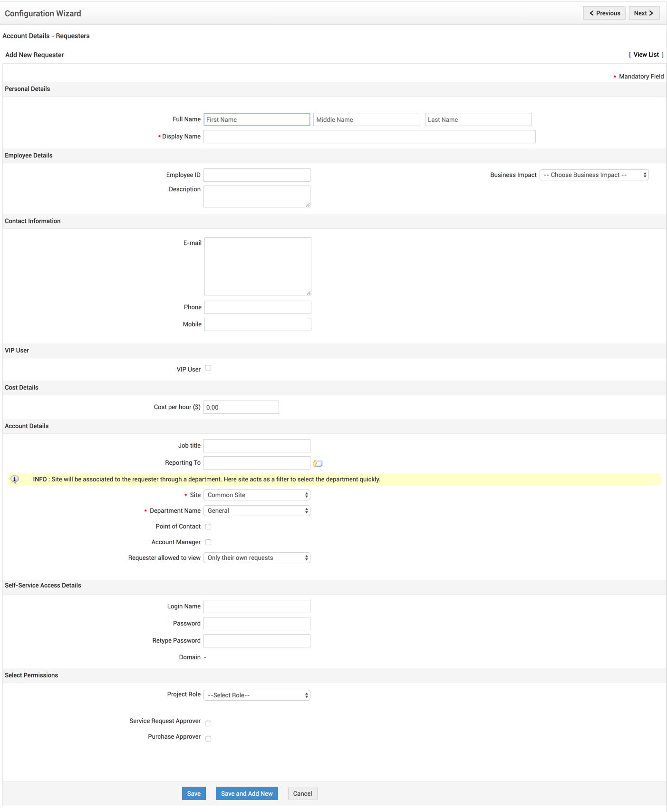Image resolution: width=667 pixels, height=812 pixels.
Task: Click Save and Add New
Action: (x=247, y=793)
